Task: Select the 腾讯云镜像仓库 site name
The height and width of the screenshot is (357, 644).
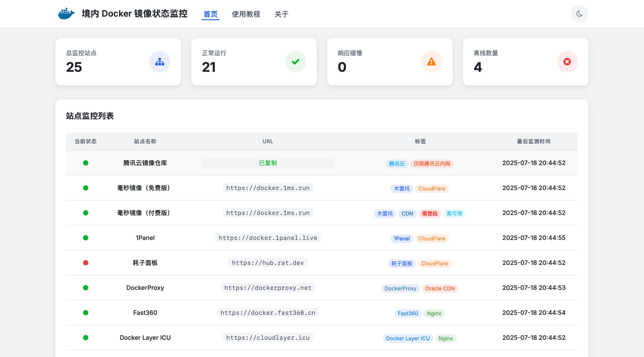Action: click(x=145, y=163)
